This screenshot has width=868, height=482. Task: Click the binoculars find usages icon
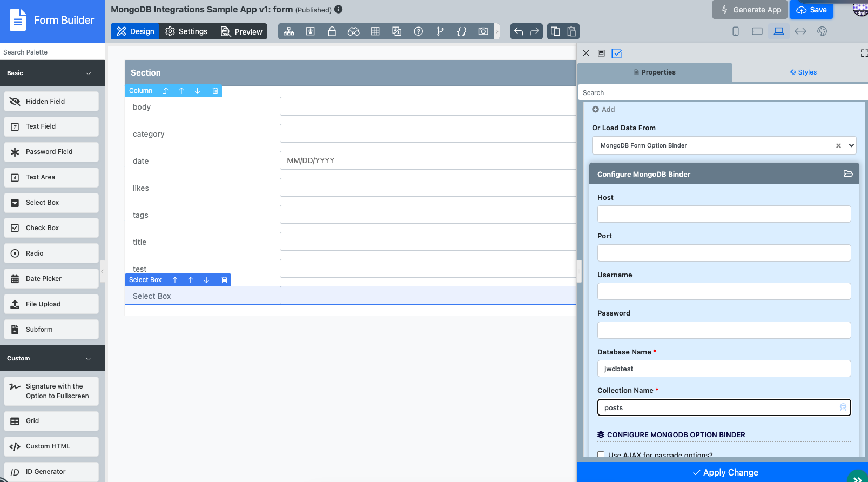pyautogui.click(x=354, y=31)
